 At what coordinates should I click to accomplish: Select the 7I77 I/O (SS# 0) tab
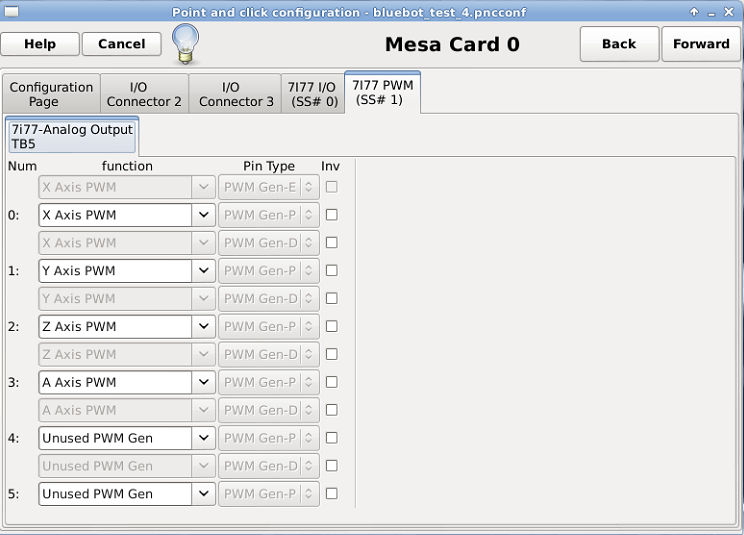pos(313,94)
